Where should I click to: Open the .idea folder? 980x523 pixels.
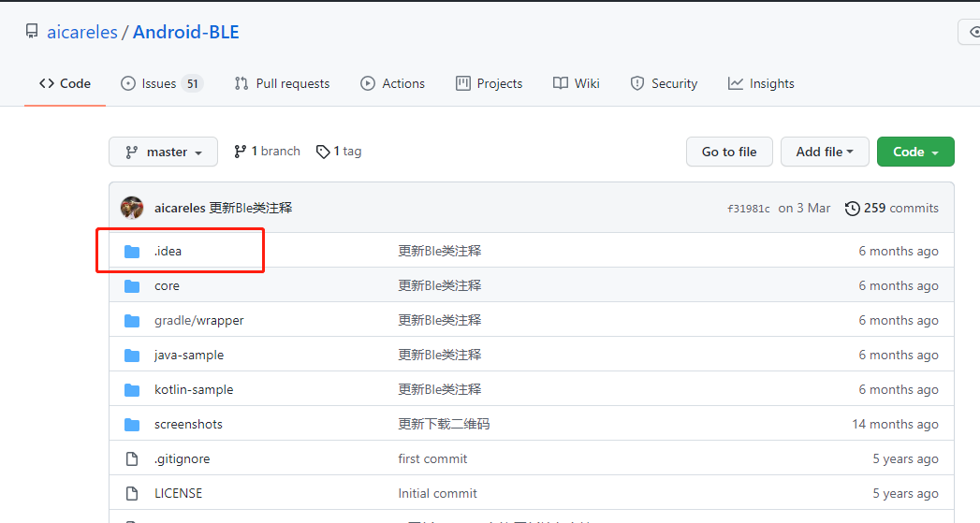point(168,251)
